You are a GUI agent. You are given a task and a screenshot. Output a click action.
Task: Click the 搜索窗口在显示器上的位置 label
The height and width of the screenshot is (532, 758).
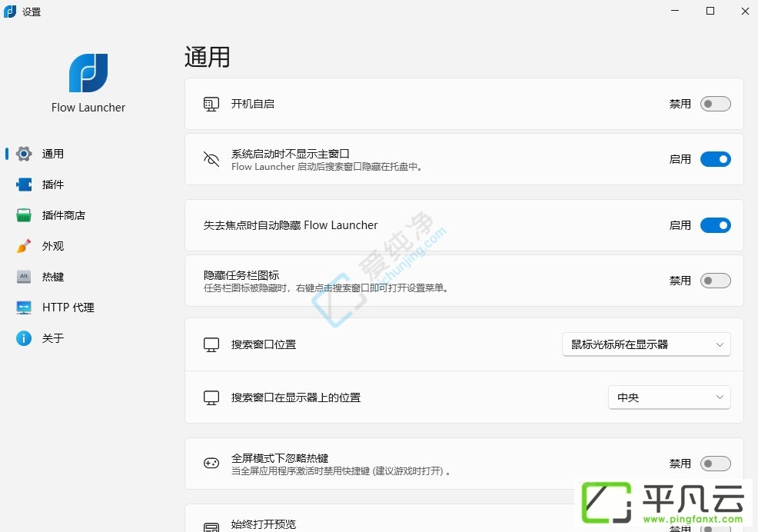pyautogui.click(x=296, y=397)
